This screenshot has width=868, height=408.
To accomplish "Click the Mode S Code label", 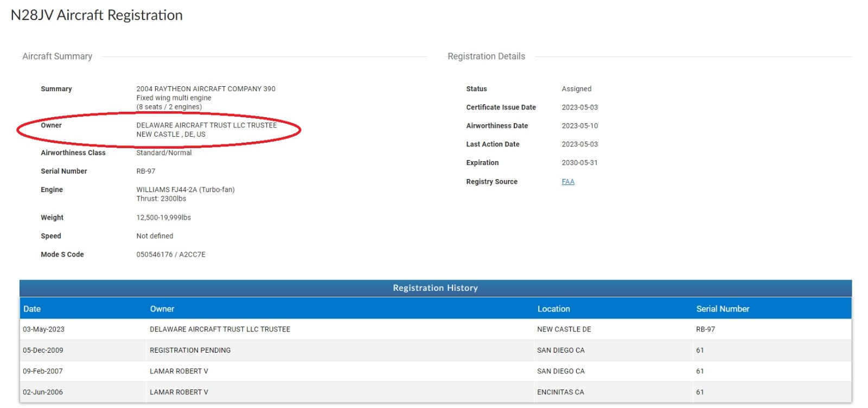I will [x=62, y=254].
